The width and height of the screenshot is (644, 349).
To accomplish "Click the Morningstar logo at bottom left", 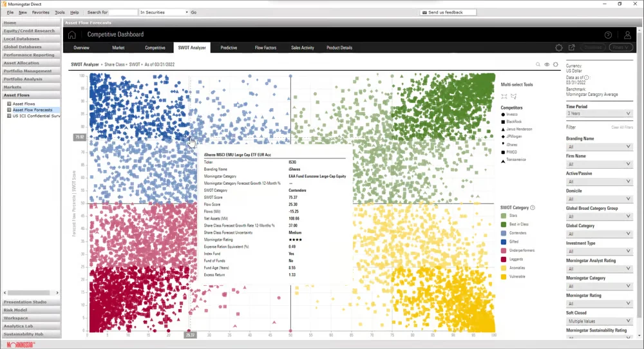I will coord(21,345).
